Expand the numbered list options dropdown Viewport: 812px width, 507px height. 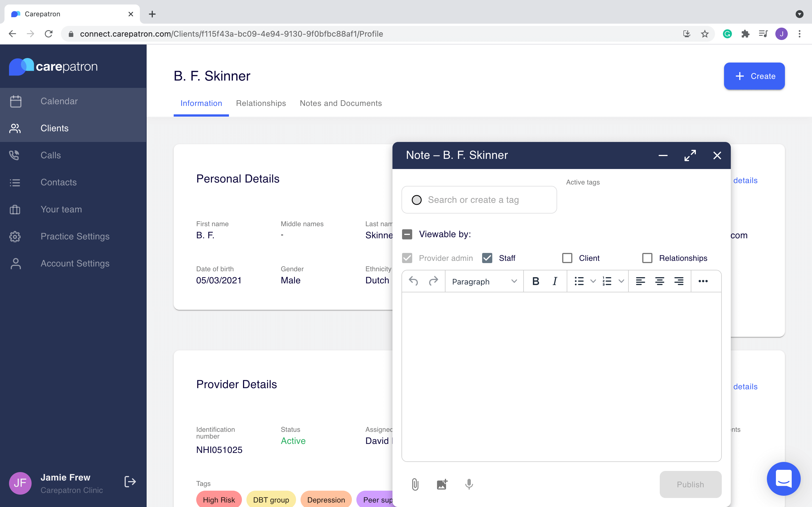[x=621, y=281]
